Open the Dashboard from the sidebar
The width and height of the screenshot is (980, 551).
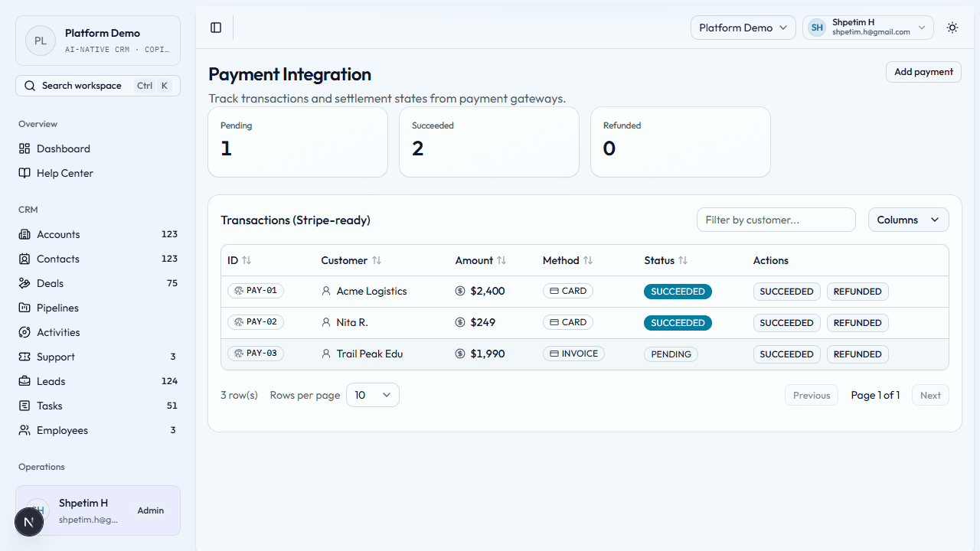[x=63, y=148]
